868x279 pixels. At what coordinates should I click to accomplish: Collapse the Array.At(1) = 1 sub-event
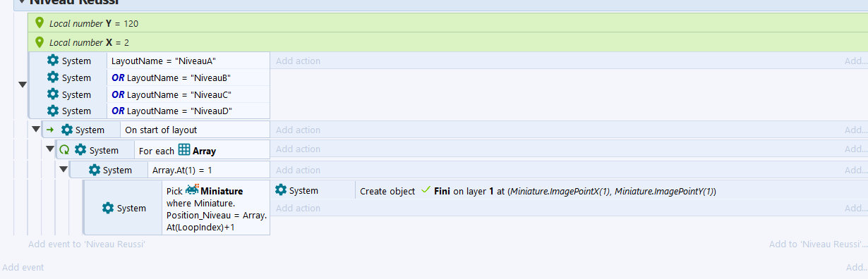[64, 169]
